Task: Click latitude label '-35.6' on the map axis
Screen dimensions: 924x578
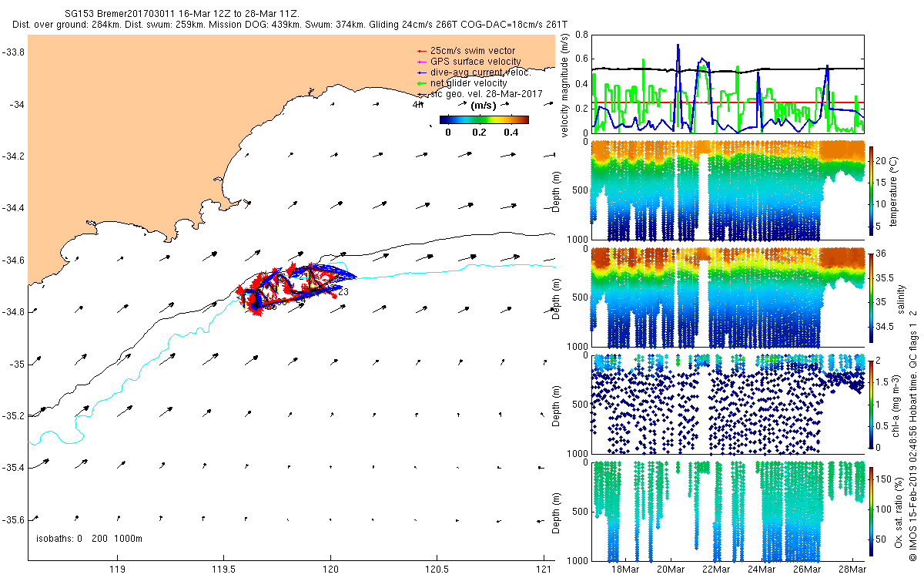Action: tap(13, 519)
